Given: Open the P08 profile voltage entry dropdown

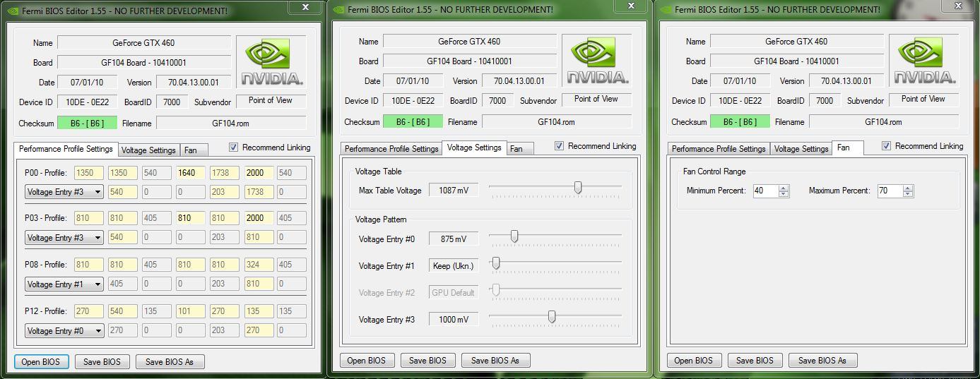Looking at the screenshot, I should [64, 284].
